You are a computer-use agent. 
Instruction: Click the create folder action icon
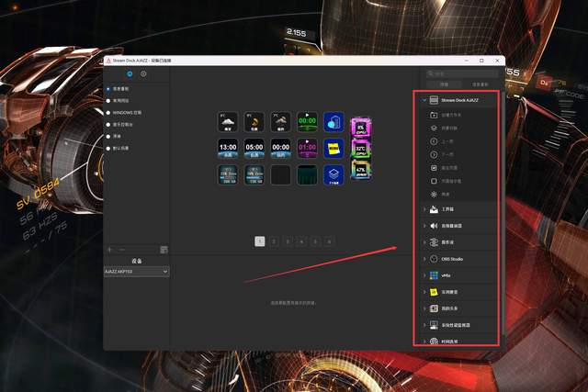tap(434, 115)
